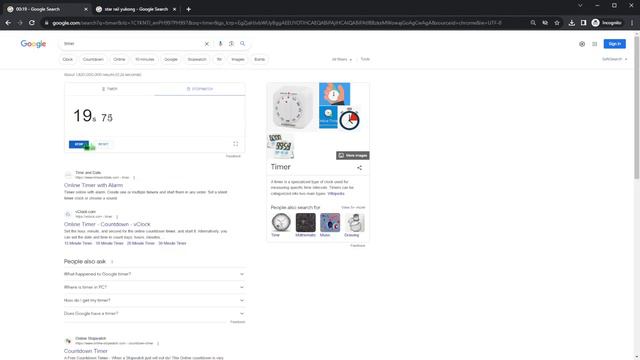Open zoom magnifier icon in address bar
Screen dimensions: 640x360
pyautogui.click(x=533, y=23)
